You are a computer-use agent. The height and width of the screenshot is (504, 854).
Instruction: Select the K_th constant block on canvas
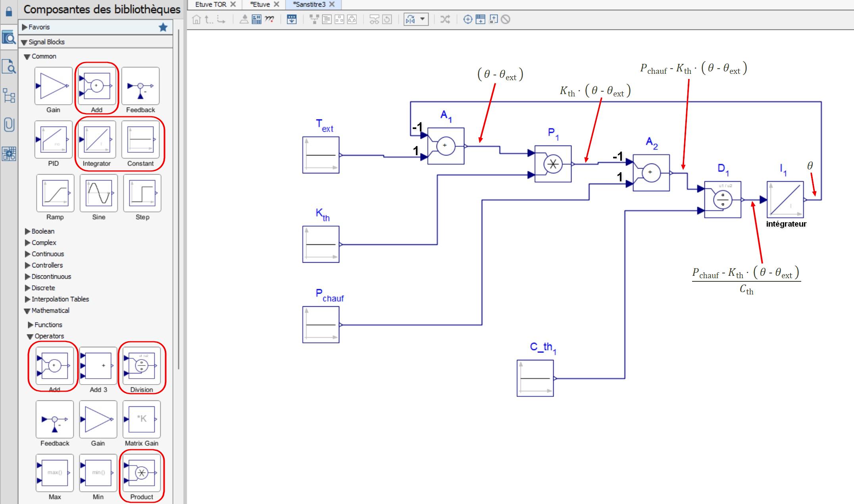[321, 244]
